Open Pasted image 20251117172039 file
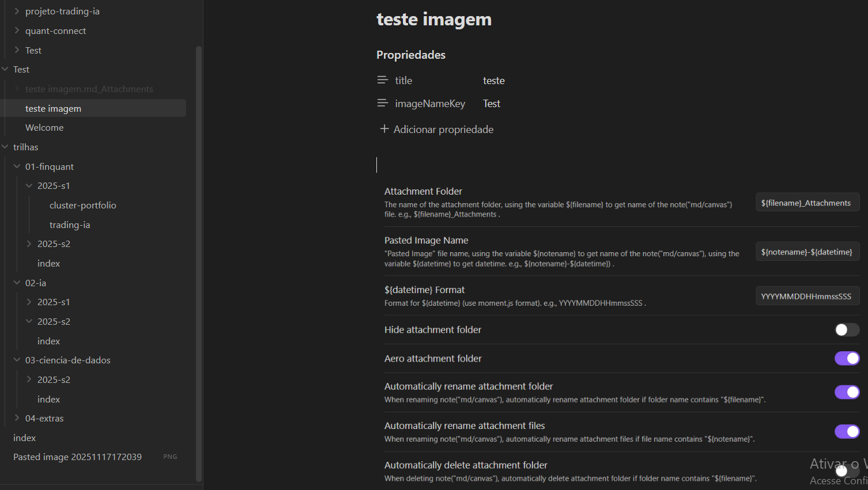 (77, 457)
